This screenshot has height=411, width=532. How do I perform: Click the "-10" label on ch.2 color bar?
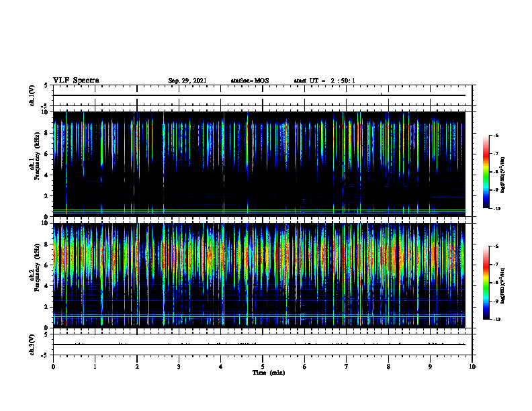point(496,320)
